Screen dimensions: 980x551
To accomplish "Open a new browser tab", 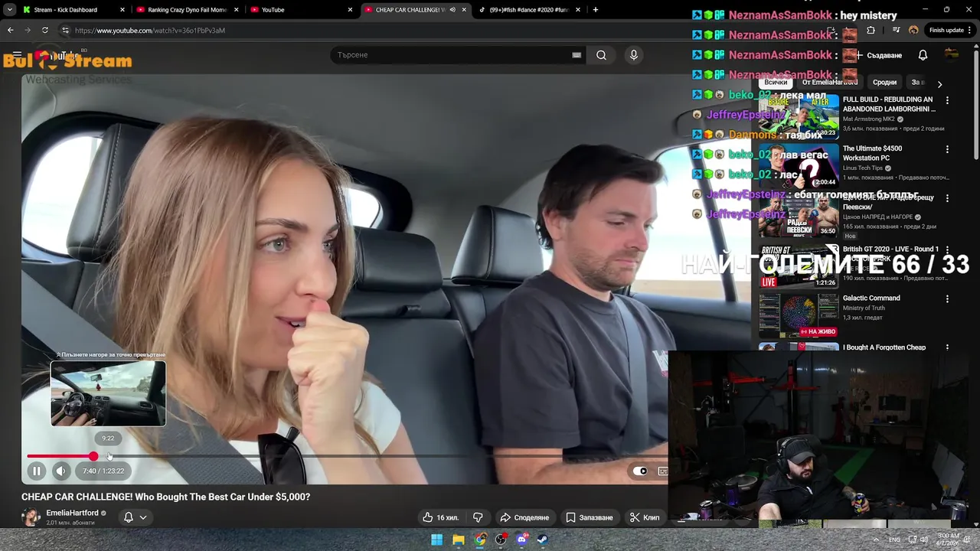I will pyautogui.click(x=596, y=10).
